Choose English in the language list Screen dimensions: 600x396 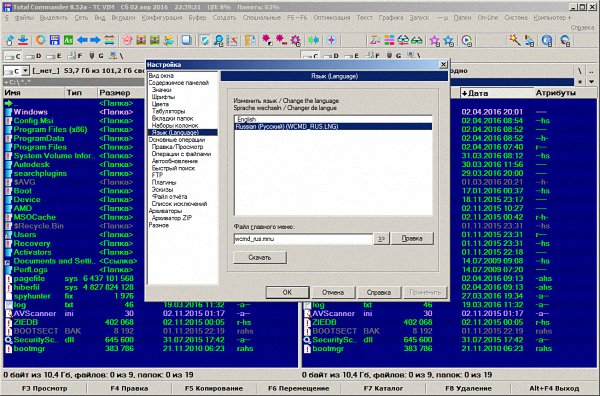333,119
